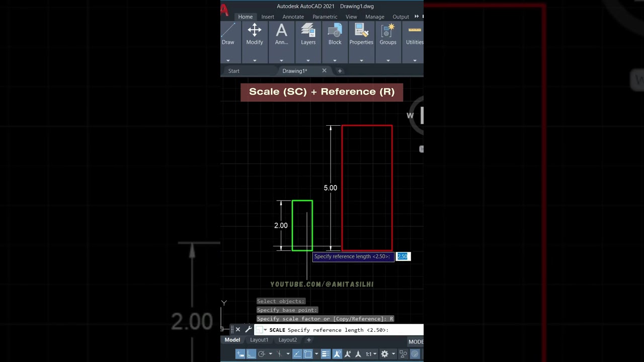
Task: Expand the Draw panel dropdown arrow
Action: click(228, 60)
